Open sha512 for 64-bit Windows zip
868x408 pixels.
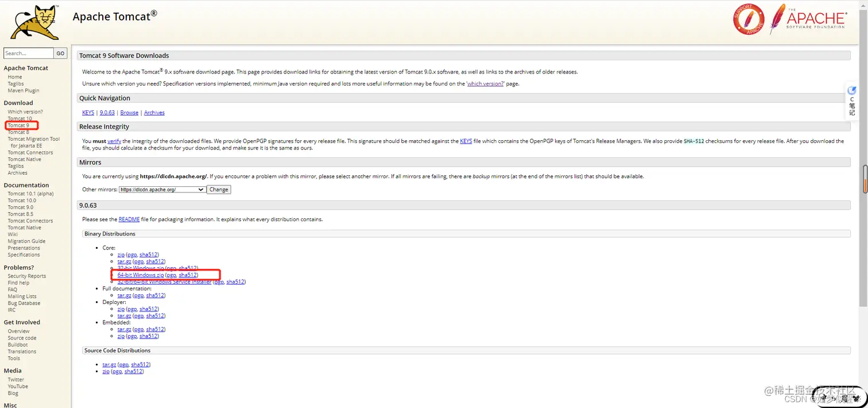pyautogui.click(x=188, y=275)
